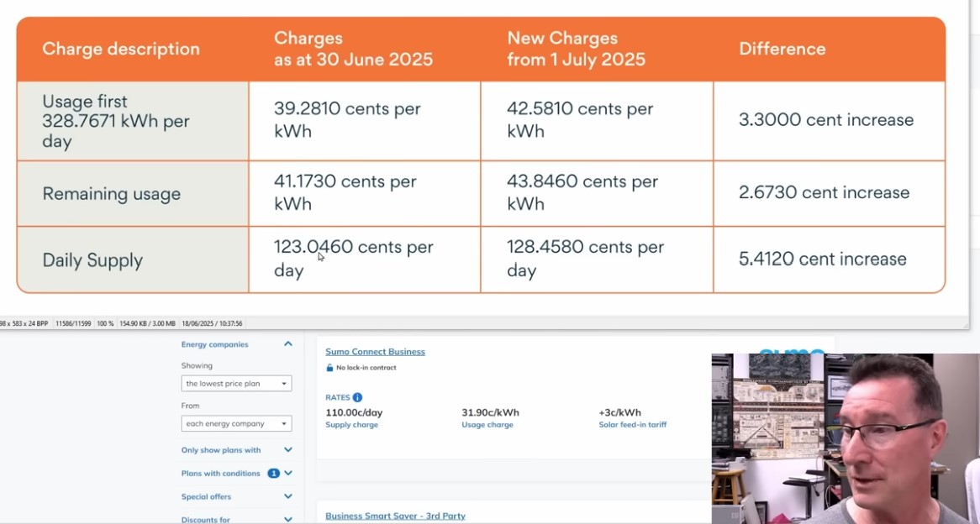Open the Business Smart Saver - 3rd Party link

(396, 516)
